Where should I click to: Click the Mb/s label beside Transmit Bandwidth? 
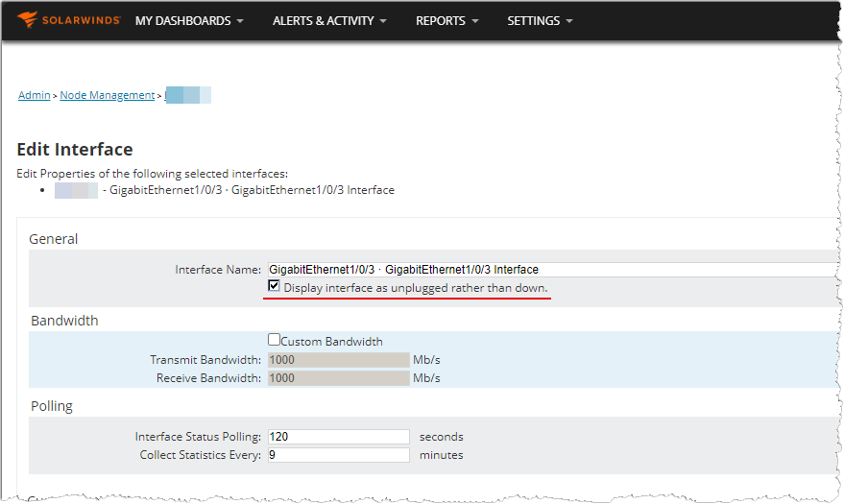[x=426, y=360]
